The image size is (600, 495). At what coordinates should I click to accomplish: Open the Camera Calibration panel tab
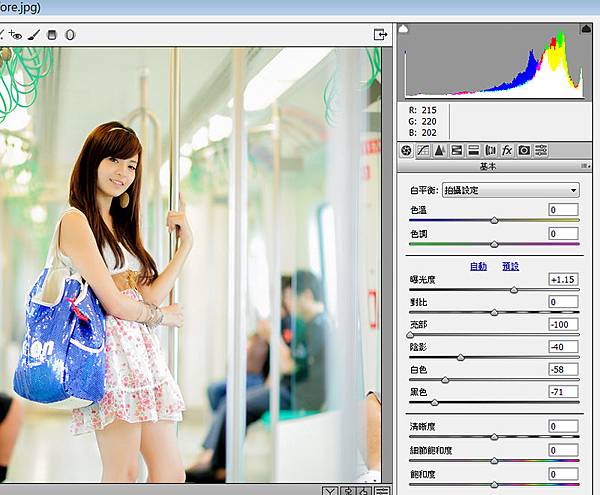pyautogui.click(x=524, y=150)
